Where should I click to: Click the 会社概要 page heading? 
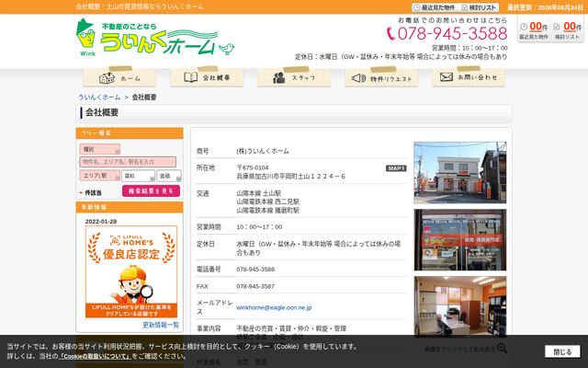pyautogui.click(x=102, y=112)
